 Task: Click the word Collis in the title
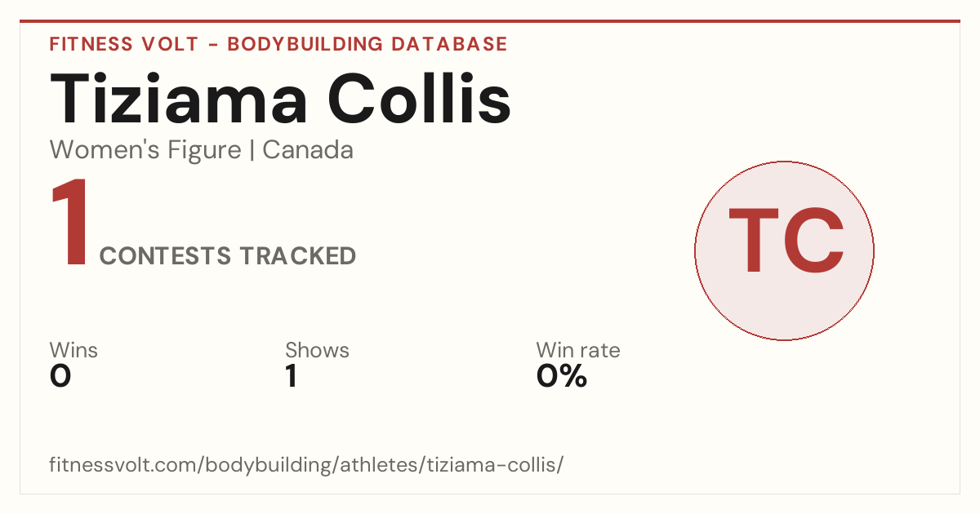click(419, 100)
